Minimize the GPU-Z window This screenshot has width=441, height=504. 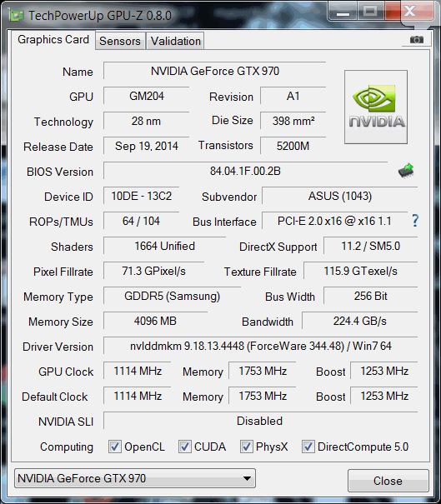(x=343, y=12)
